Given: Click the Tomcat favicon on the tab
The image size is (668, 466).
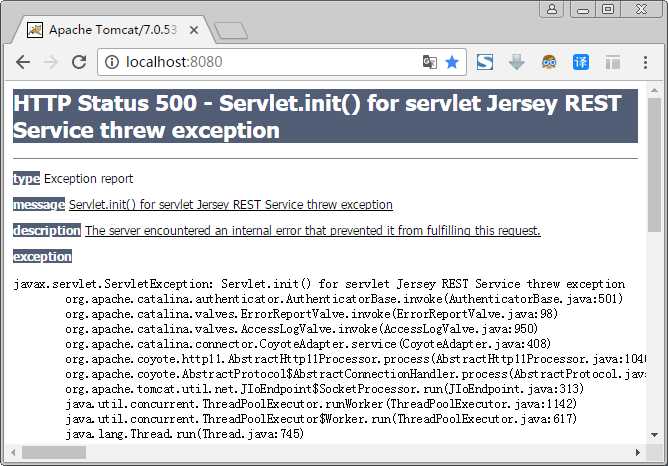Looking at the screenshot, I should 35,30.
